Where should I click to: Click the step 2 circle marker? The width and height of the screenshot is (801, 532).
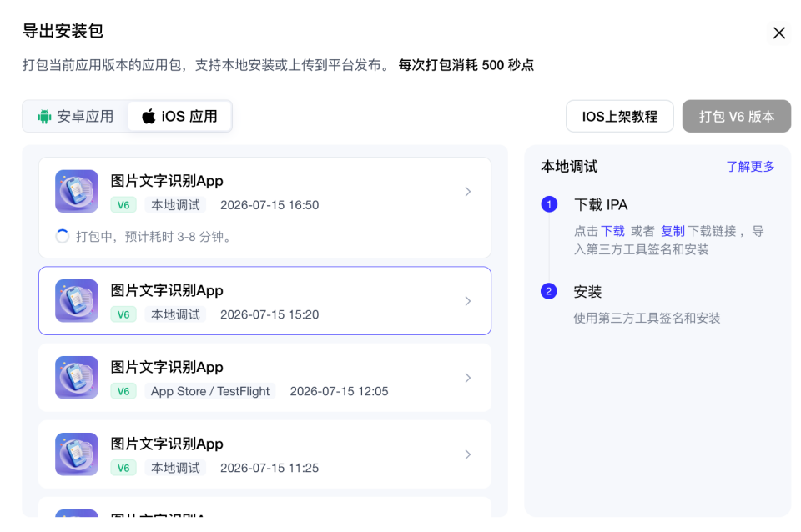click(x=549, y=292)
